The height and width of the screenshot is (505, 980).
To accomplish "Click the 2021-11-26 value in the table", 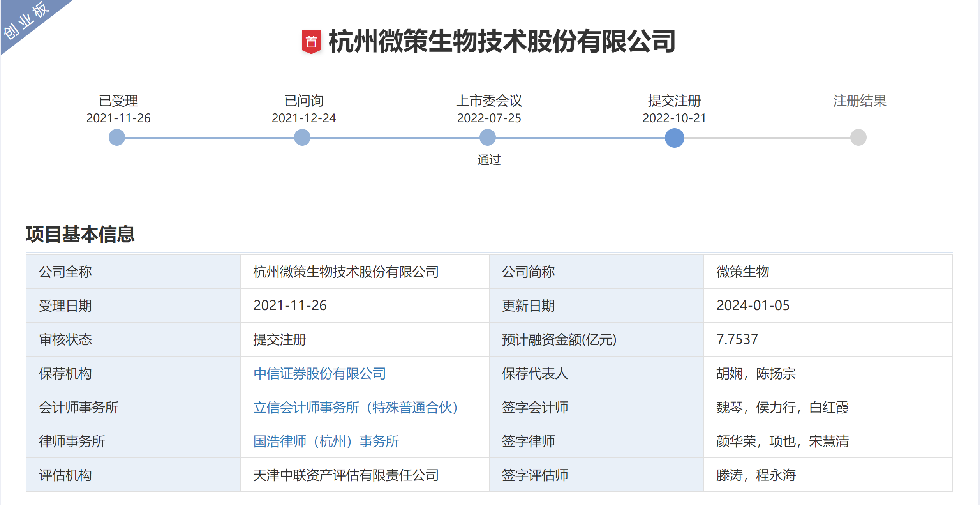I will pyautogui.click(x=290, y=305).
